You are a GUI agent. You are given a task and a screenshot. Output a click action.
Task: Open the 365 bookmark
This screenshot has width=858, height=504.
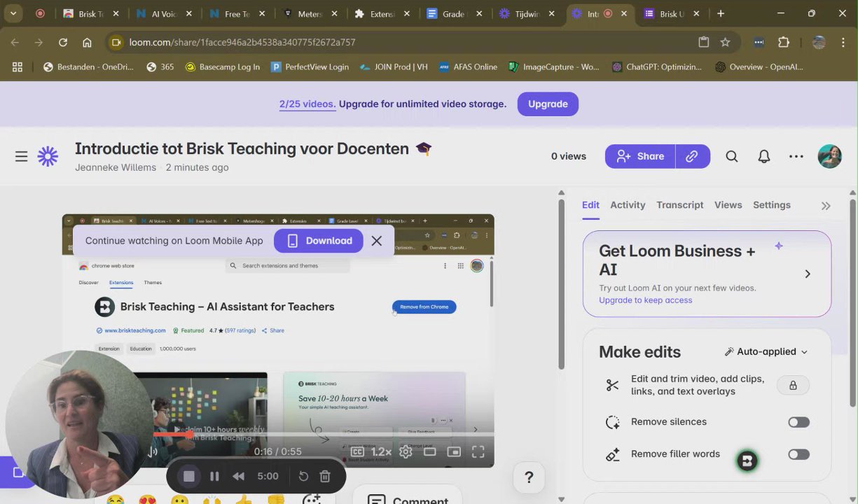(x=160, y=67)
